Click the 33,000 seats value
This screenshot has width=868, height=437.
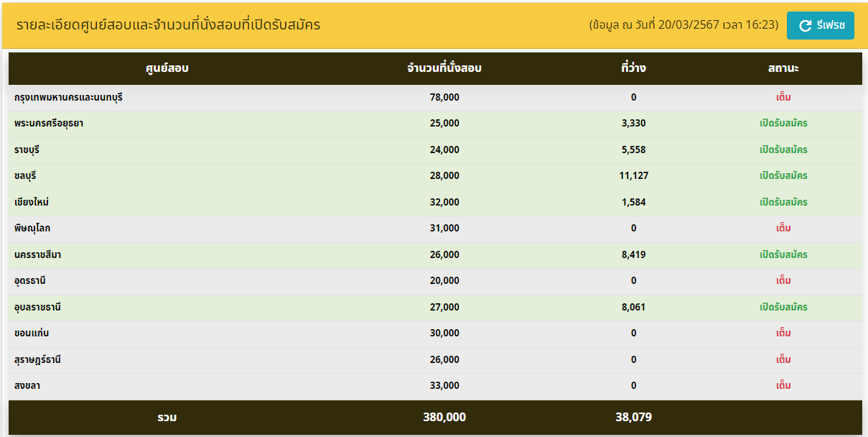pos(444,385)
